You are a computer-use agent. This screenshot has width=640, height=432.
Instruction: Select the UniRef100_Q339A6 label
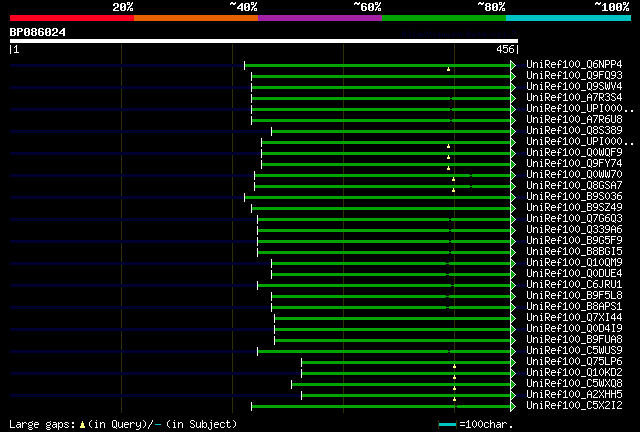tap(574, 230)
